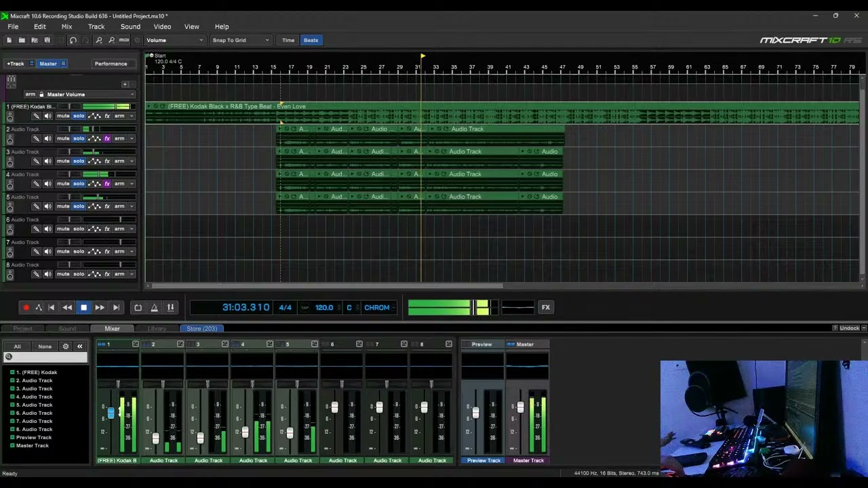Click the pencil edit icon on track 1
The width and height of the screenshot is (868, 488).
36,116
